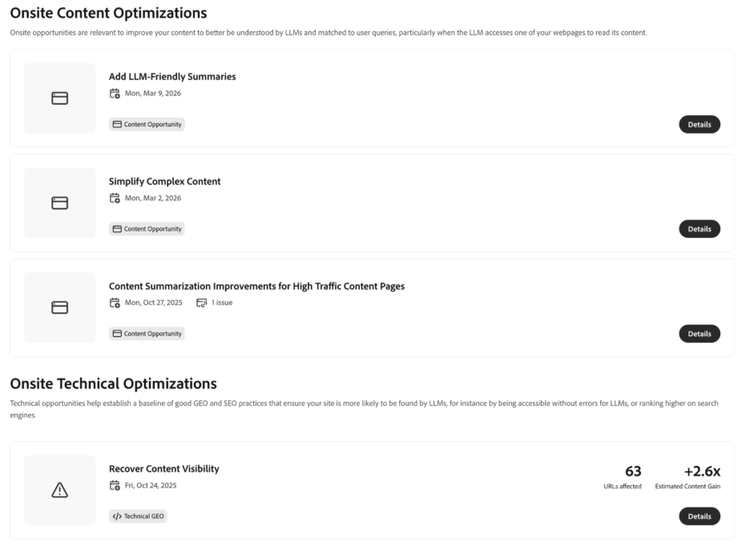Click the warning triangle icon thumbnail
This screenshot has height=546, width=750.
60,490
